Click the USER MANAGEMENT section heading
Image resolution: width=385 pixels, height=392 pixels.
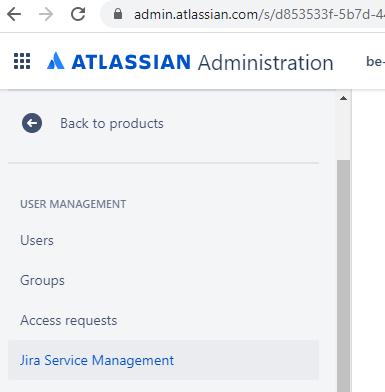tap(73, 204)
